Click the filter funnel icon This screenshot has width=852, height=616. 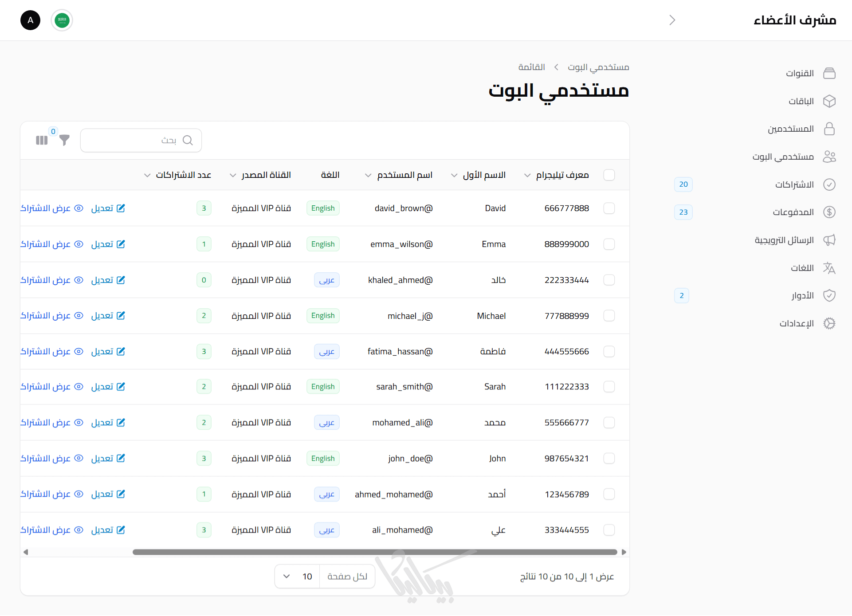click(x=65, y=141)
